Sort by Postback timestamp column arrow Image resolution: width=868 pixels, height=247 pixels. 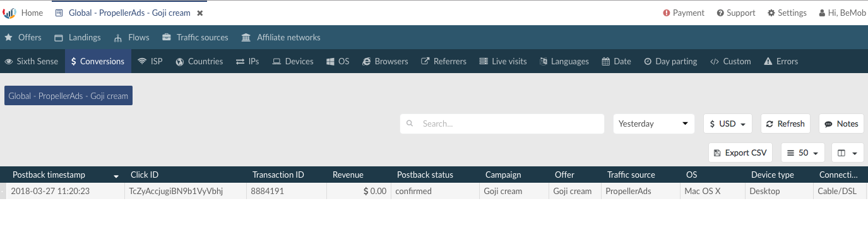116,175
